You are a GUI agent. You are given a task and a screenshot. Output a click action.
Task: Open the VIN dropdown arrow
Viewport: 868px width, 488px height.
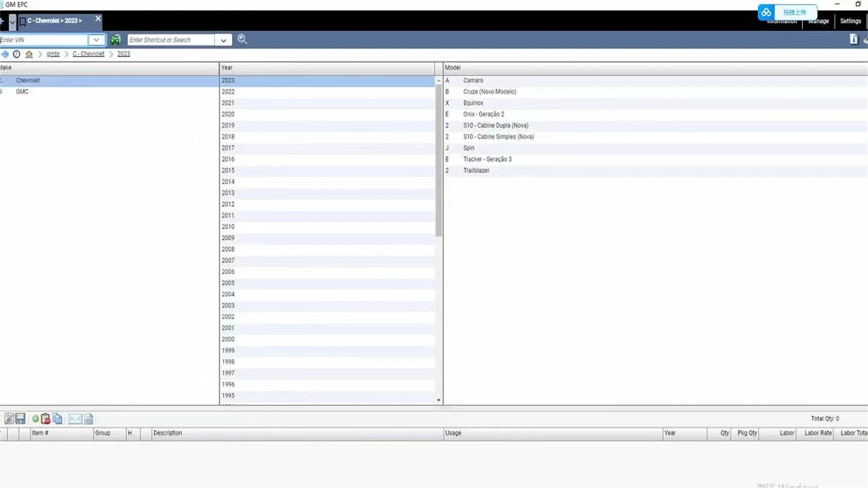click(x=96, y=40)
